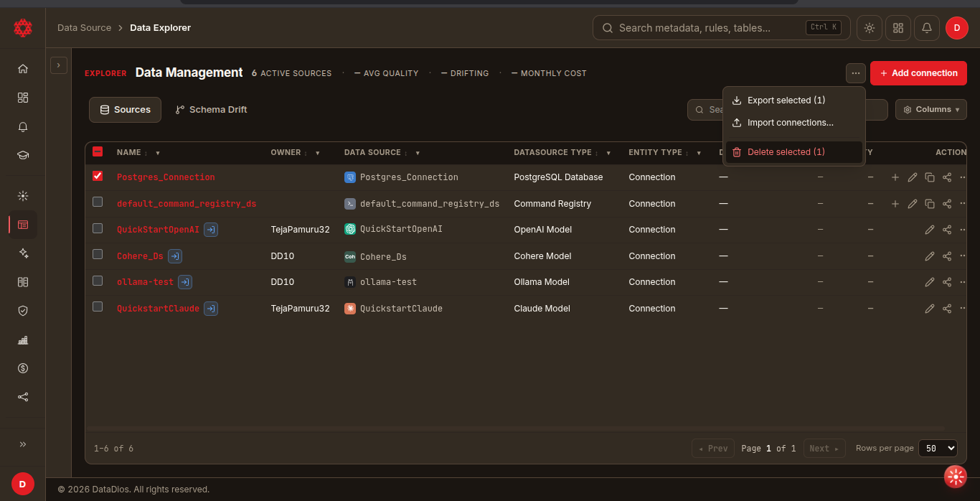Open the bar chart icon in the sidebar
Viewport: 980px width, 501px height.
click(23, 340)
